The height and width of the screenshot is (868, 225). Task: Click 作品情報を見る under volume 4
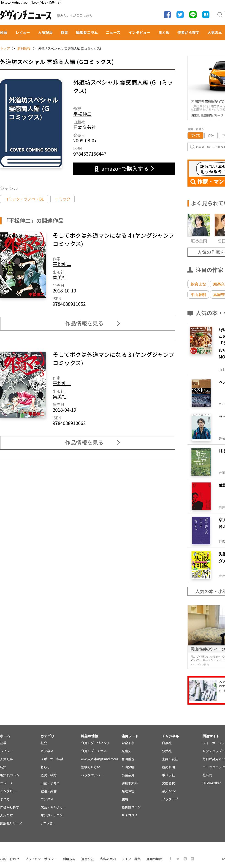click(87, 323)
